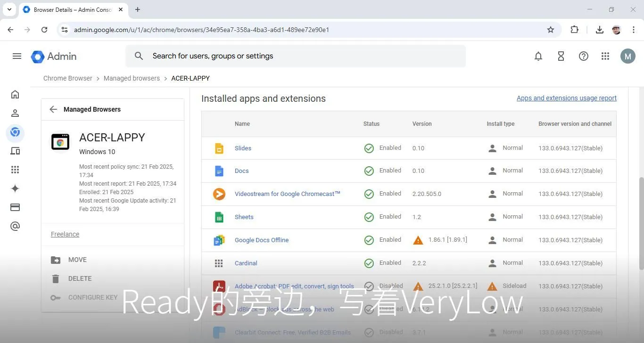This screenshot has width=644, height=343.
Task: Open the browser Downloads icon
Action: pos(600,30)
